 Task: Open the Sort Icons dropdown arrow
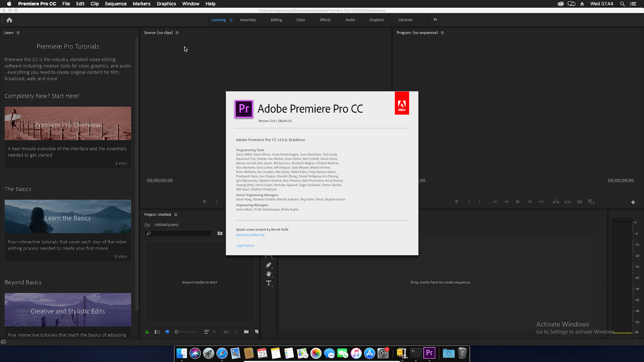214,332
